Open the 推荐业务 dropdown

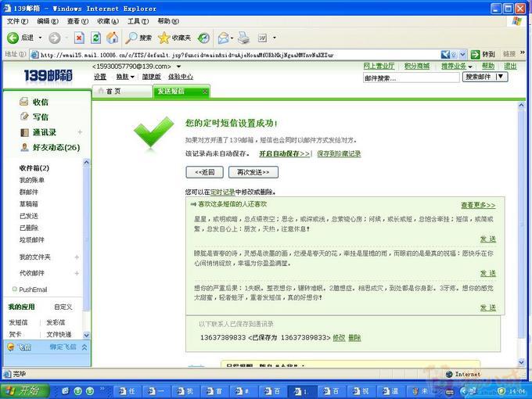[457, 66]
